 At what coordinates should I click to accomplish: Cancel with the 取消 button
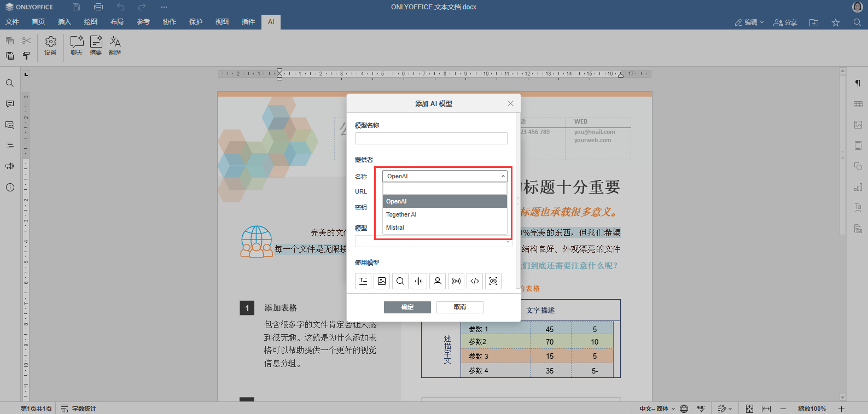click(460, 307)
